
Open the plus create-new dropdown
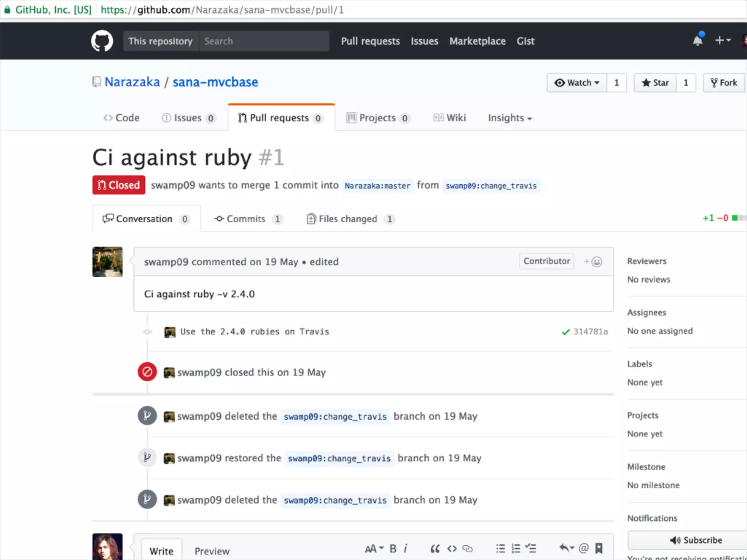[x=723, y=40]
